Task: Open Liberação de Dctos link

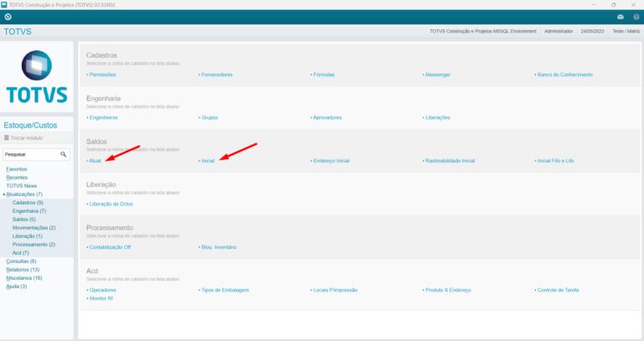Action: (110, 204)
